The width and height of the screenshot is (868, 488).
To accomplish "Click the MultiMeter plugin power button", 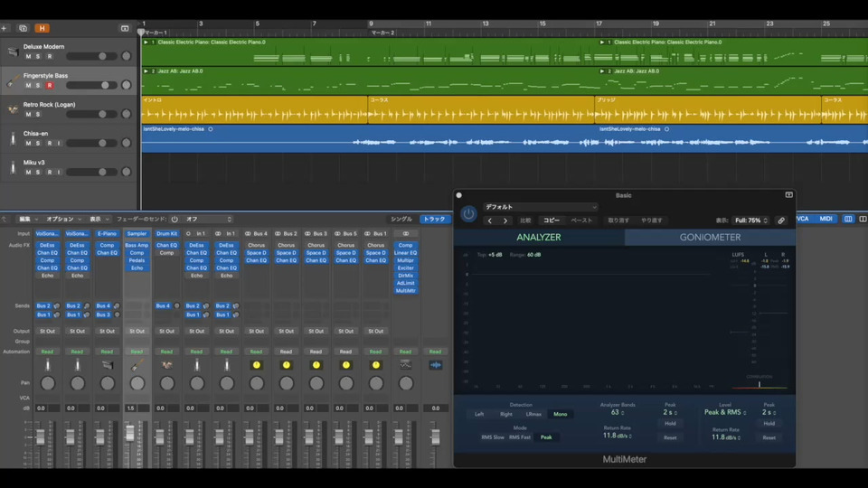I will 468,214.
